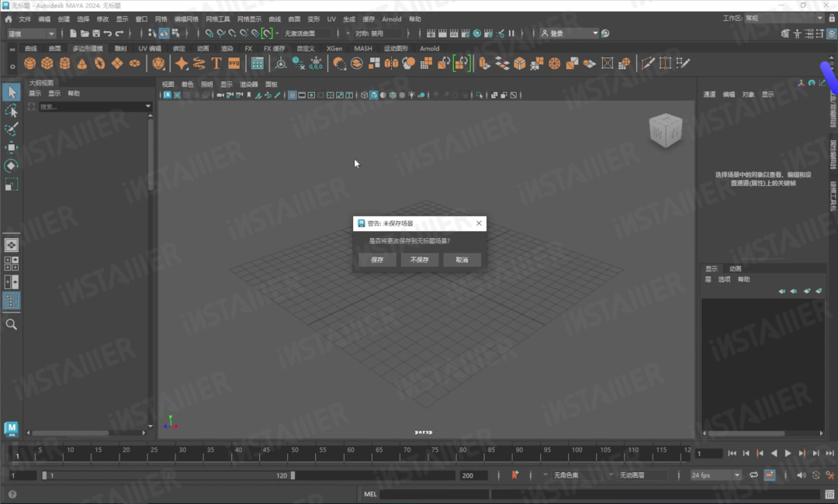Click the Select arrow tool in toolbox
Viewport: 838px width, 504px height.
(11, 92)
